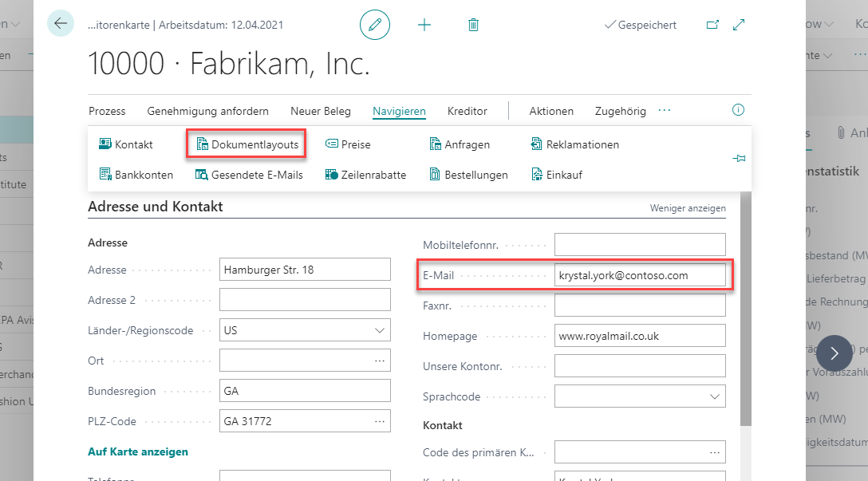Expand the page to full screen

click(x=739, y=25)
